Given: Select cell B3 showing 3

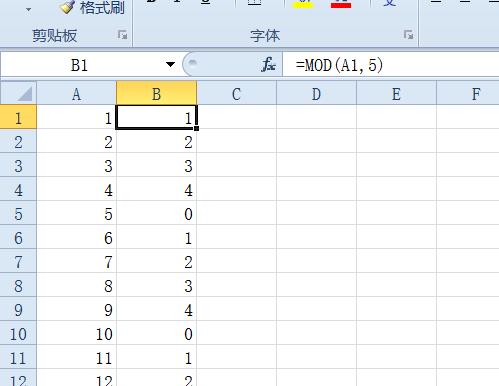Looking at the screenshot, I should 156,165.
